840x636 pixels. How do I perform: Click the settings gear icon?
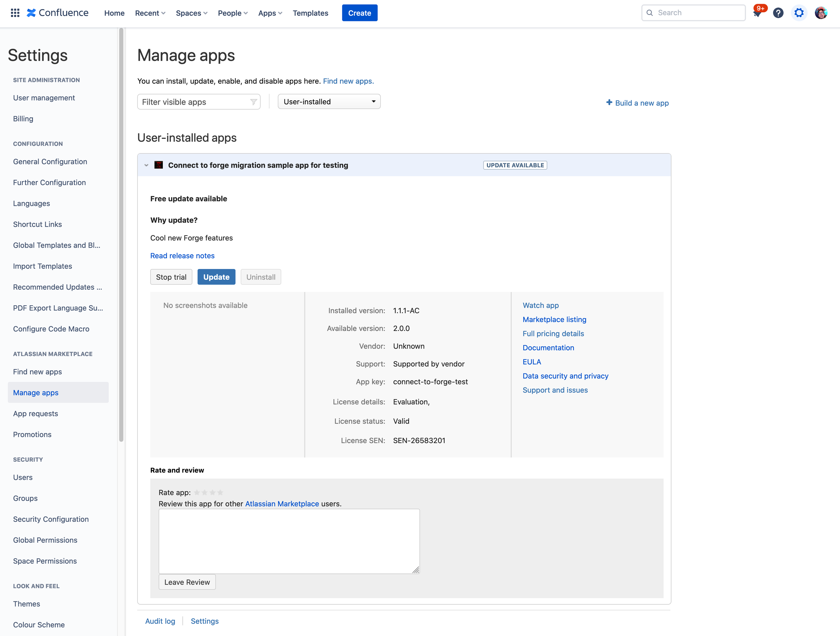pos(799,13)
